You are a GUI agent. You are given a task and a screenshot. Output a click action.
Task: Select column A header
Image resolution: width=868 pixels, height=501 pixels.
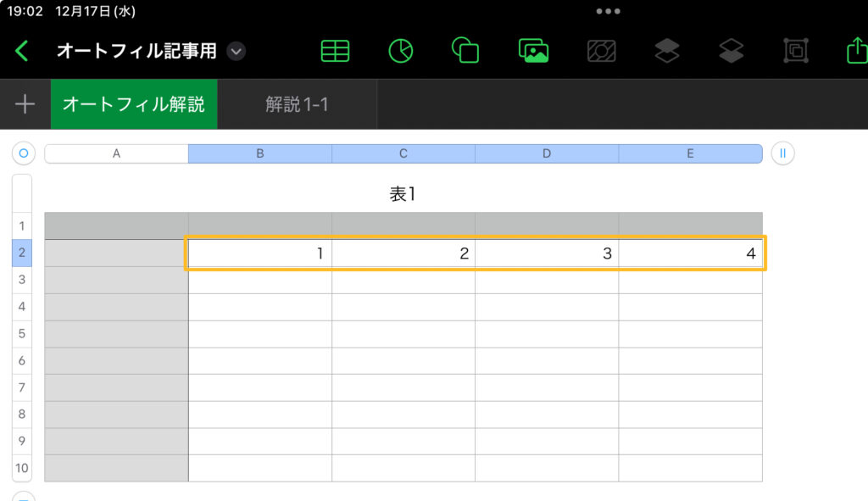point(116,153)
